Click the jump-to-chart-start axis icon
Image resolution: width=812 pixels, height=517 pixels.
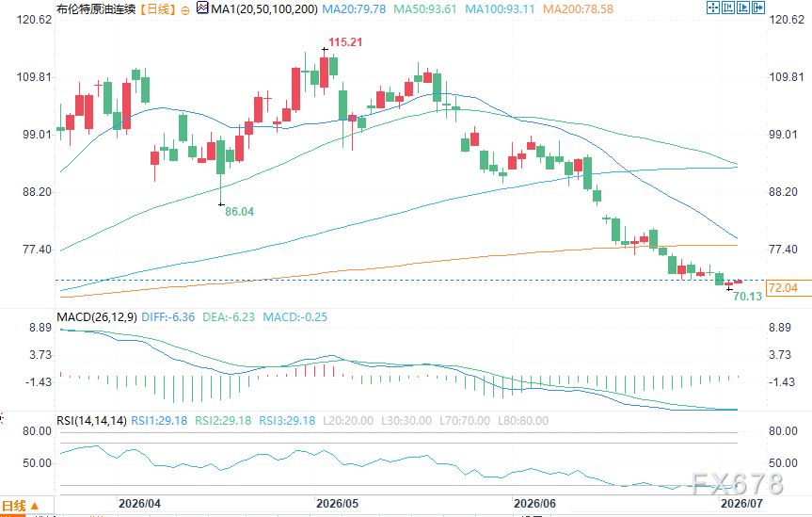pyautogui.click(x=728, y=8)
